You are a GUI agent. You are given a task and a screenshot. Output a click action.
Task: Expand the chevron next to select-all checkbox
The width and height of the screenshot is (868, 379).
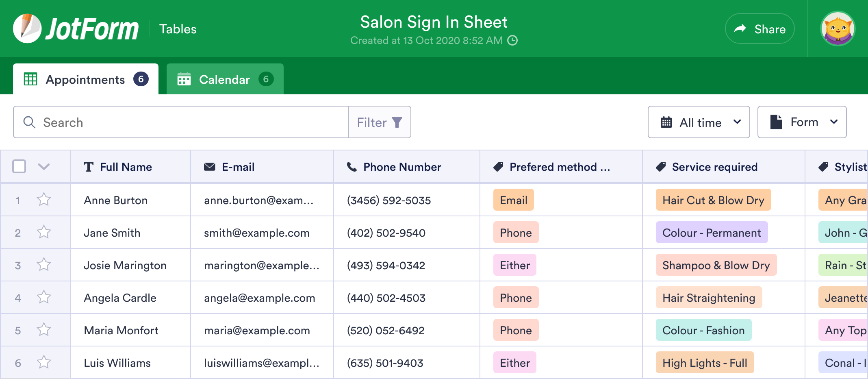coord(44,166)
